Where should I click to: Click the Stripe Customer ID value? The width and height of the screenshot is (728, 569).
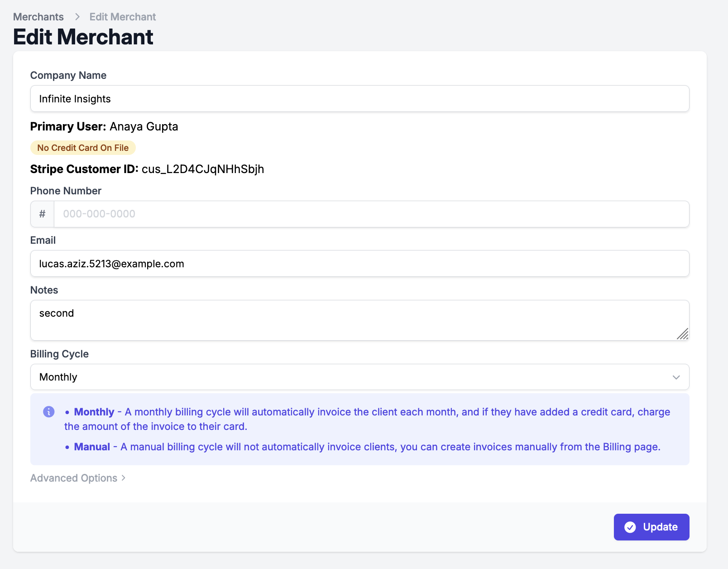click(203, 169)
